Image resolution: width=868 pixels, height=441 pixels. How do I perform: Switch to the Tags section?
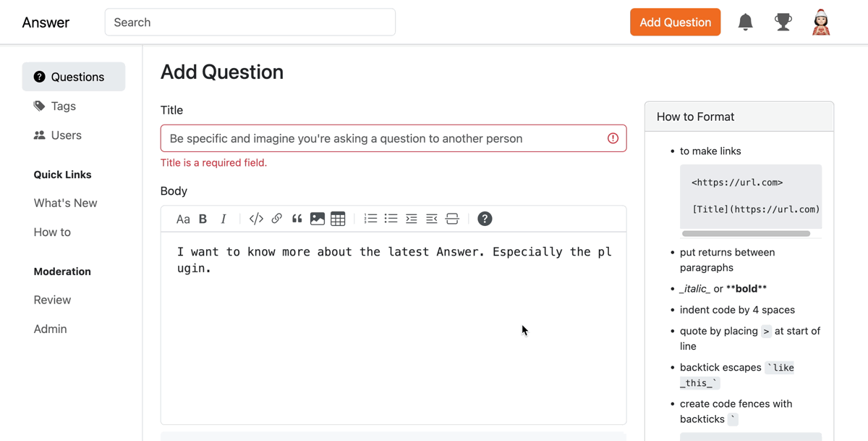pyautogui.click(x=64, y=106)
